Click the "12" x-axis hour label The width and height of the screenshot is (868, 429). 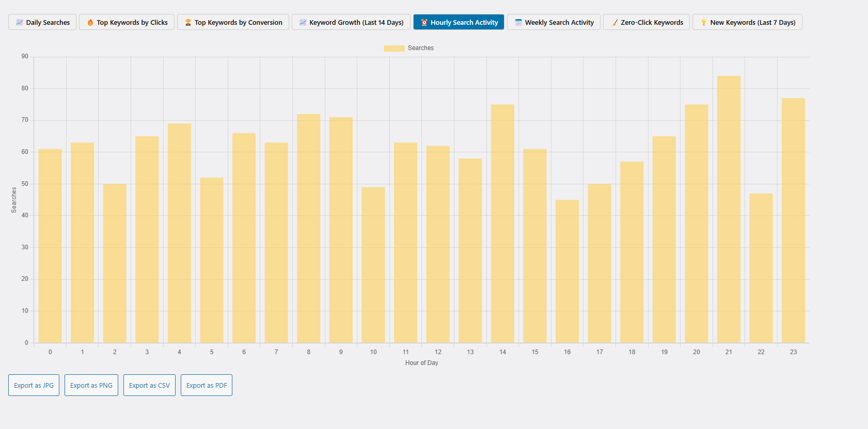pos(438,352)
